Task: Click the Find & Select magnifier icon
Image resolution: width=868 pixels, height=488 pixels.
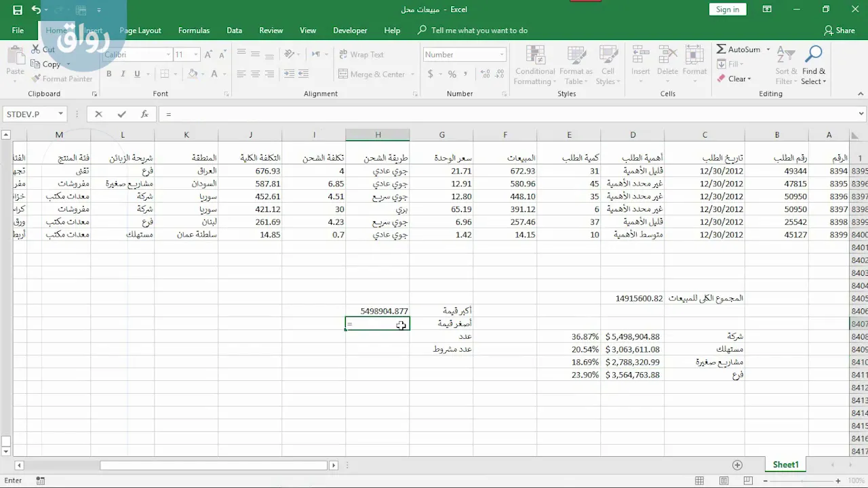Action: 814,54
